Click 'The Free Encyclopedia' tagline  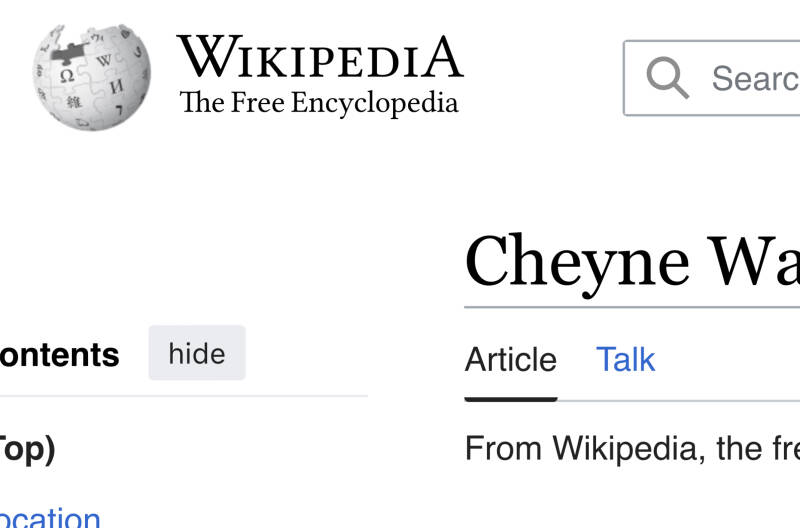pos(319,103)
